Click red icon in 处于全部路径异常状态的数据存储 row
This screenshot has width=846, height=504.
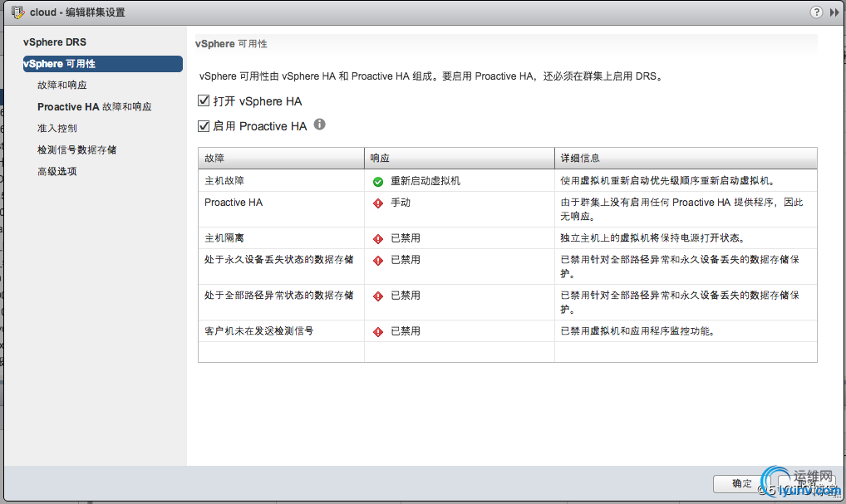(377, 296)
